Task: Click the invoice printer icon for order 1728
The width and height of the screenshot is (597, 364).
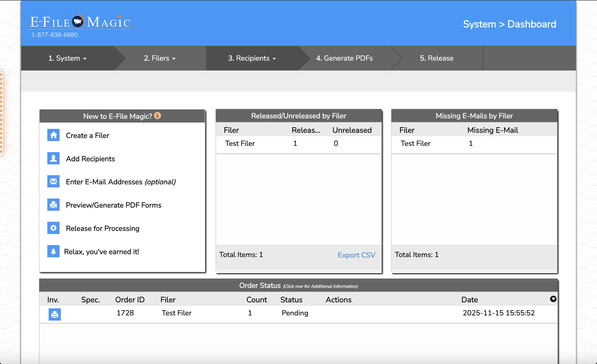Action: [x=55, y=314]
